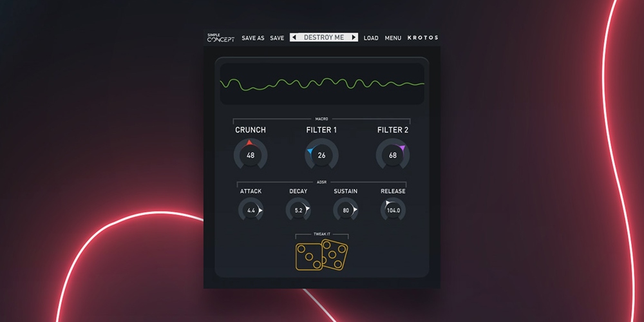Click the SAVE button
The image size is (644, 322).
pyautogui.click(x=277, y=38)
